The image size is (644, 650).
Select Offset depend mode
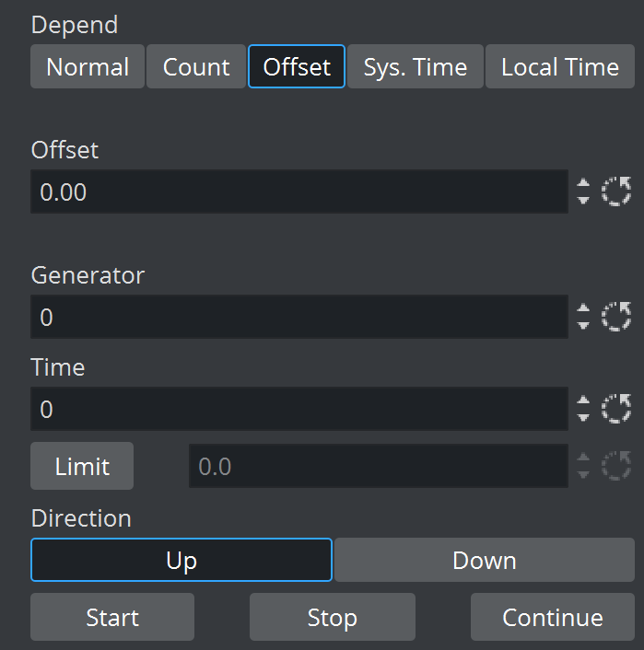point(297,67)
